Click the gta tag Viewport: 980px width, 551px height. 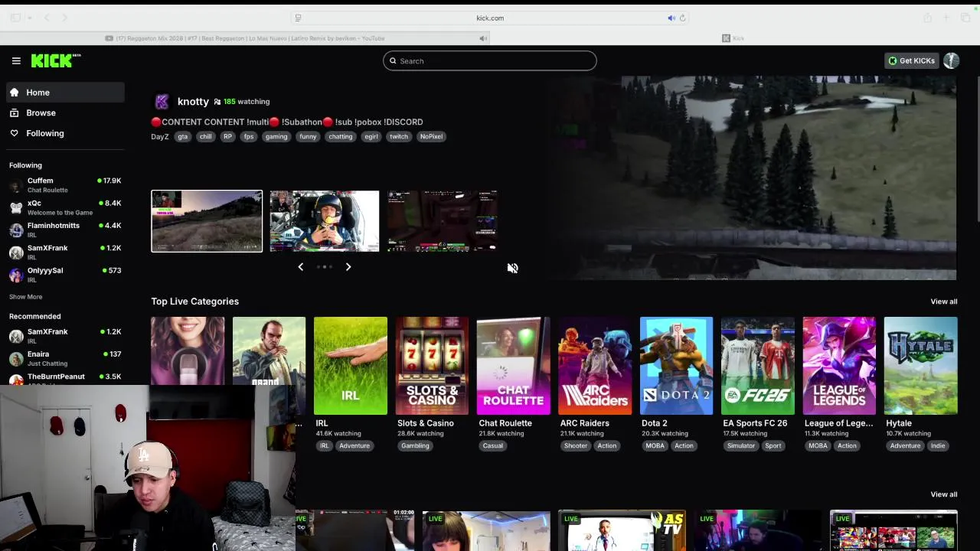click(182, 137)
